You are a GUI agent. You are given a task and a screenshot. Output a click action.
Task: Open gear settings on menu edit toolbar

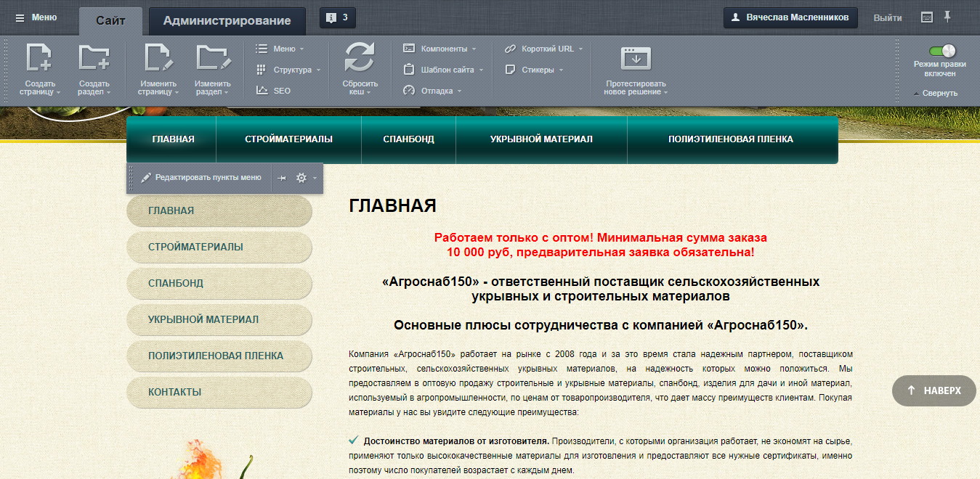301,178
